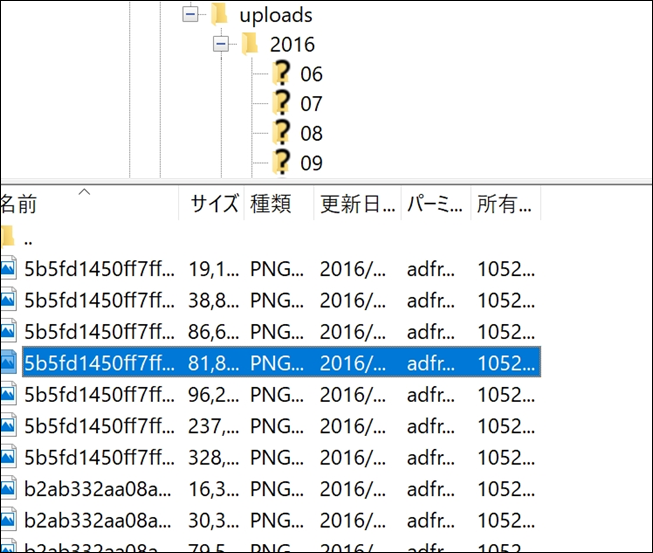Open the 07 subfolder

pyautogui.click(x=312, y=104)
